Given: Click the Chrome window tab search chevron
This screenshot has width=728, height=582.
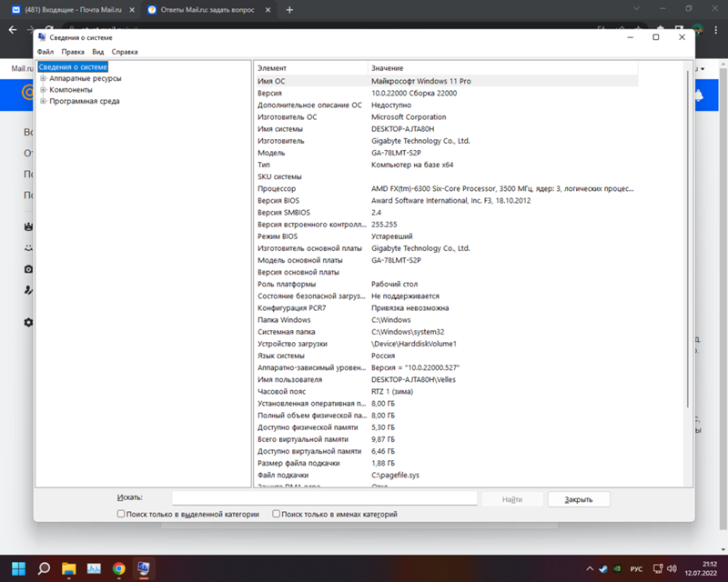Looking at the screenshot, I should tap(636, 8).
